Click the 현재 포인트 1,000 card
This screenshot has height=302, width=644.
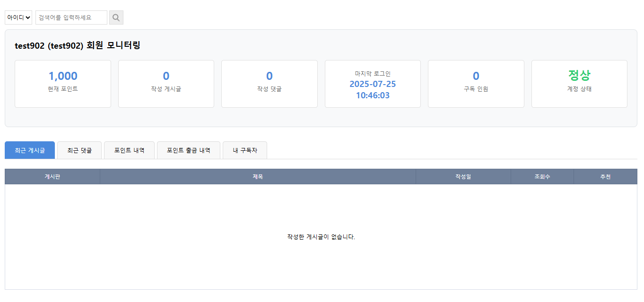(x=63, y=84)
